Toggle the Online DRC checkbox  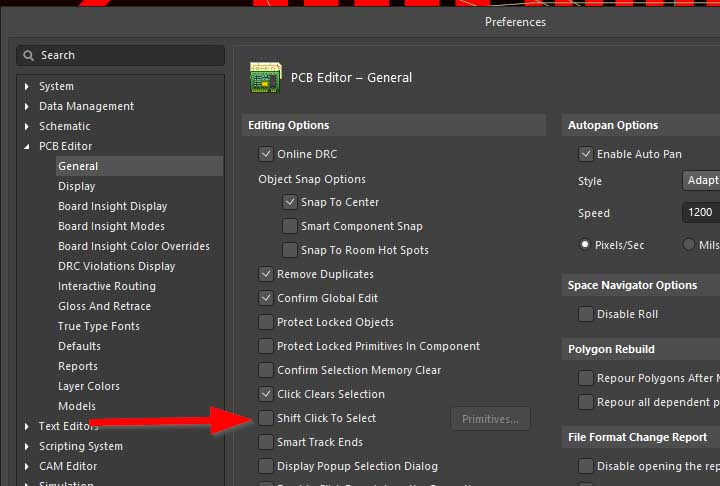[x=266, y=154]
